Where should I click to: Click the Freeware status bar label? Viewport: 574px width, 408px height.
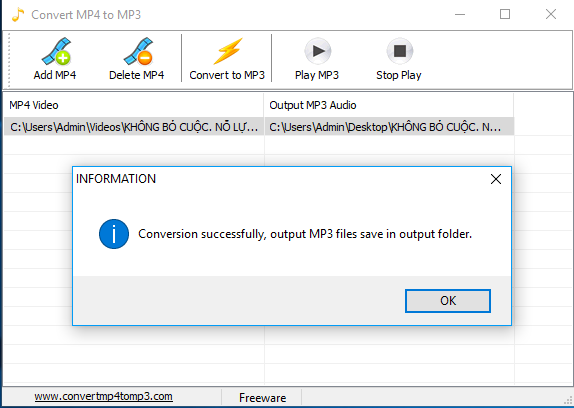(x=262, y=398)
